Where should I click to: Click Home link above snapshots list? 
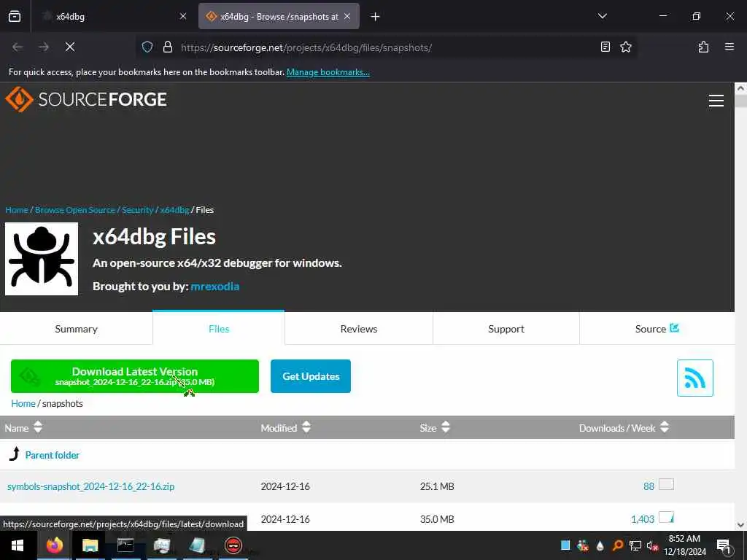(x=23, y=403)
